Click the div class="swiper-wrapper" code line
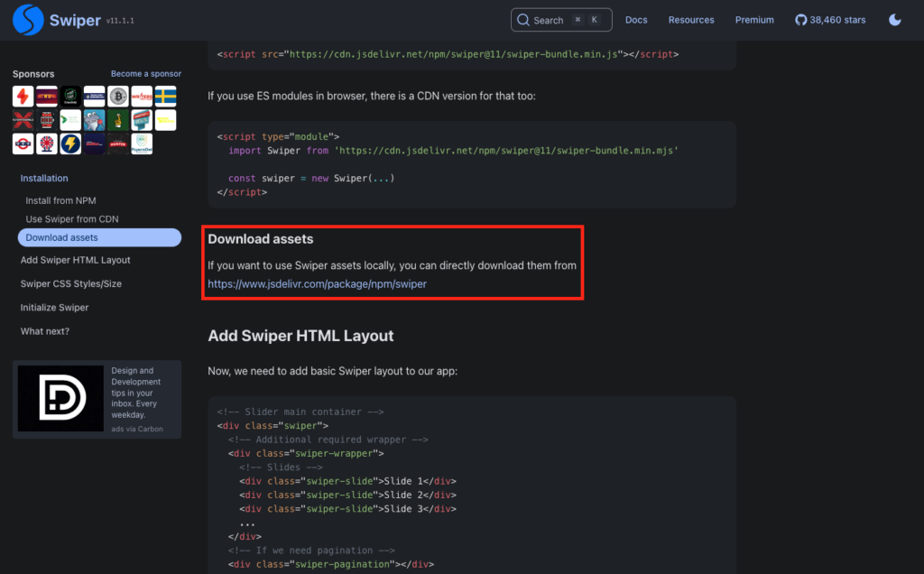The height and width of the screenshot is (574, 924). 306,454
